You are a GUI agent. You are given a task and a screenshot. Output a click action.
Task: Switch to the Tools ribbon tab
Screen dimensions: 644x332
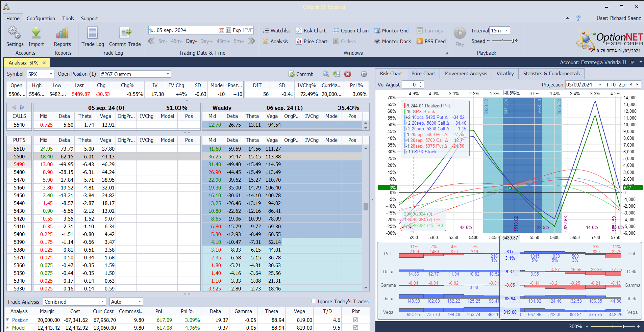tap(68, 18)
